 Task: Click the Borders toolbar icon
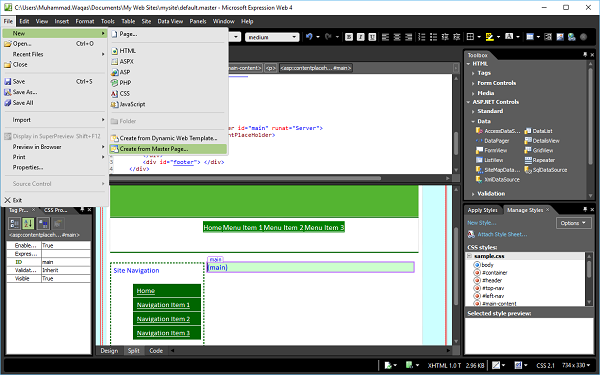pos(470,37)
